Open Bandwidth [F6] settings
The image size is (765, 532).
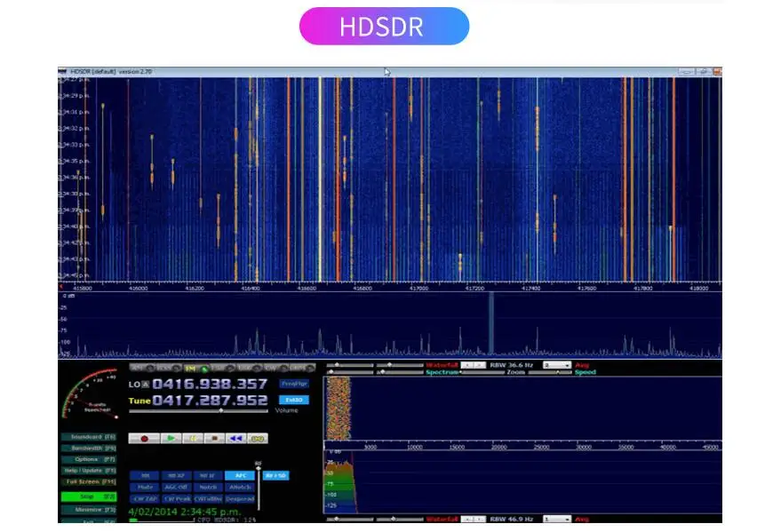tap(89, 449)
